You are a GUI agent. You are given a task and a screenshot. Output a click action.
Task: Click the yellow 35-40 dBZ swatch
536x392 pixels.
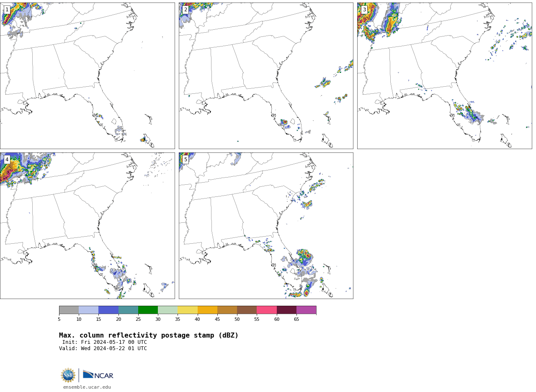coord(188,310)
